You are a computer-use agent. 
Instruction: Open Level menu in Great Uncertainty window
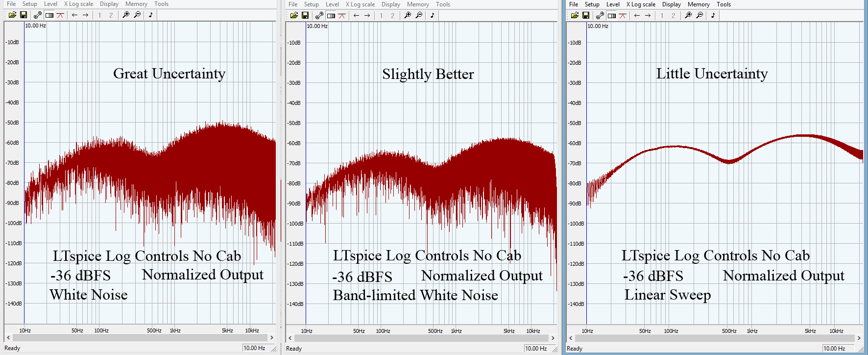[x=50, y=4]
